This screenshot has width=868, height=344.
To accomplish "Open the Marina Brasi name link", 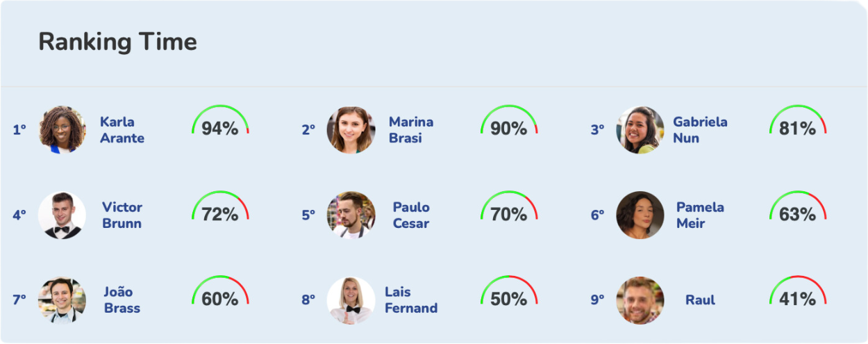I will pyautogui.click(x=411, y=130).
